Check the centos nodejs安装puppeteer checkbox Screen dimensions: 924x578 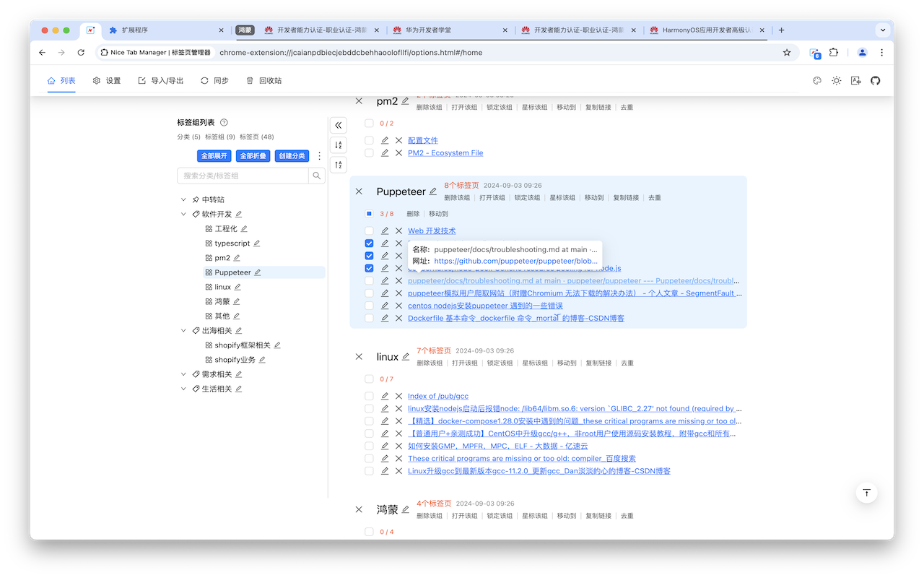369,306
